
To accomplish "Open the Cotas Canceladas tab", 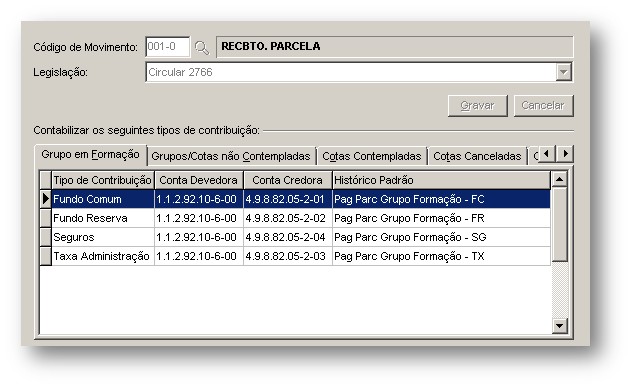I will coord(477,156).
